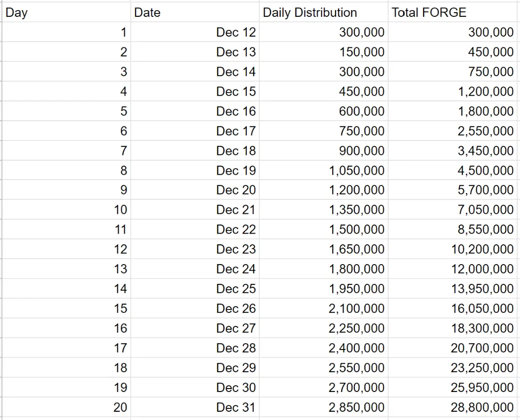This screenshot has height=420, width=520.
Task: Select the 25,950,000 total FORGE cell
Action: [453, 387]
